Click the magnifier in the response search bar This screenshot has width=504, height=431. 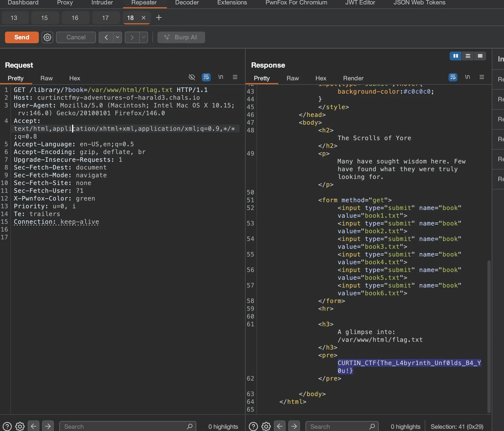pyautogui.click(x=372, y=426)
